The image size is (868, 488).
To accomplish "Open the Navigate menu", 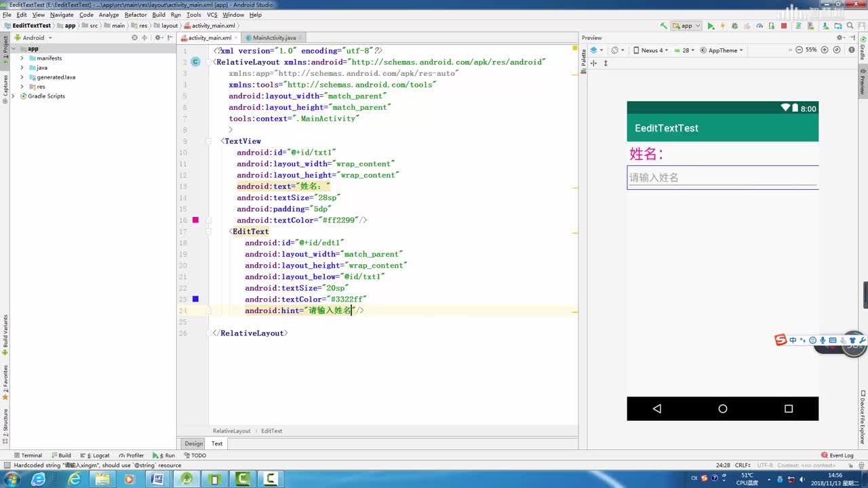I will coord(62,14).
